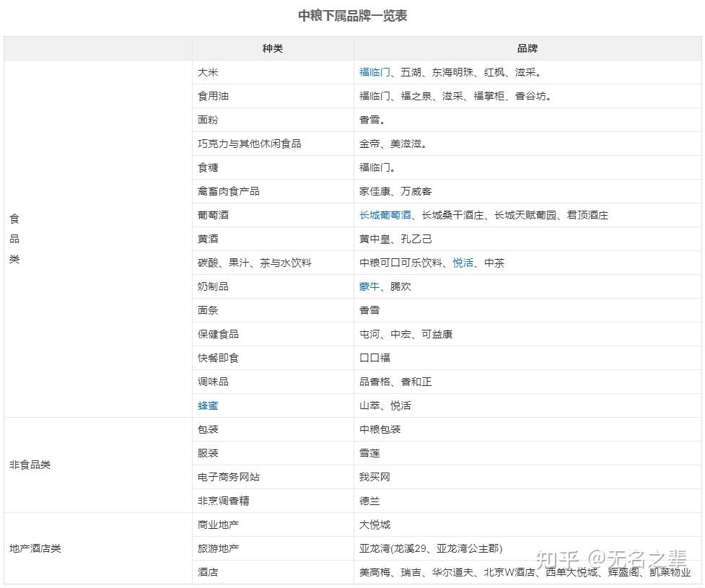Click the 香雪。 brand in 面粉 row
The height and width of the screenshot is (588, 705).
372,120
